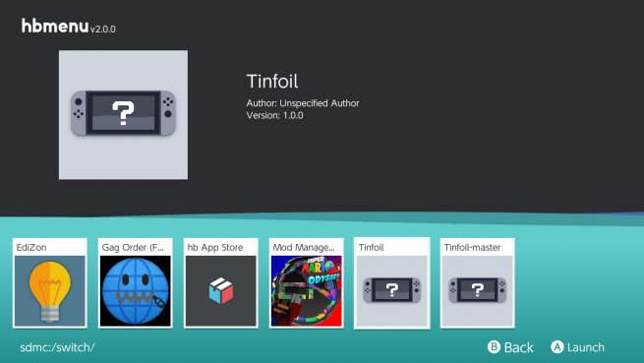Click the hbmenu logo title
Screen dimensions: 644x363
[55, 26]
